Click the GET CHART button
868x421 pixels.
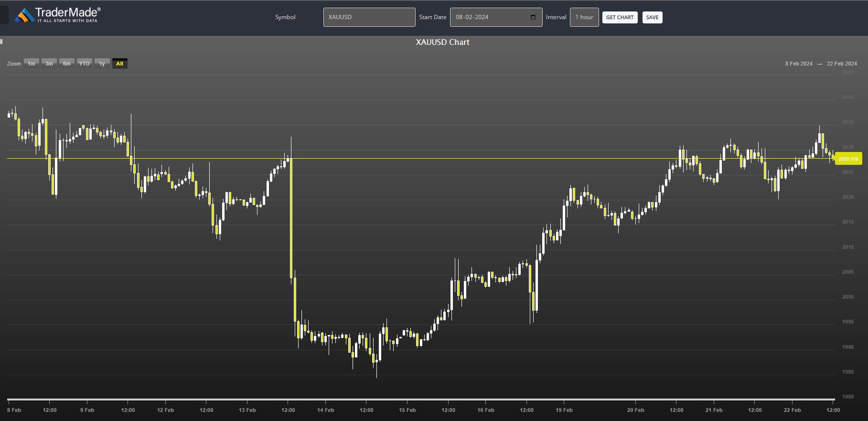(x=620, y=18)
